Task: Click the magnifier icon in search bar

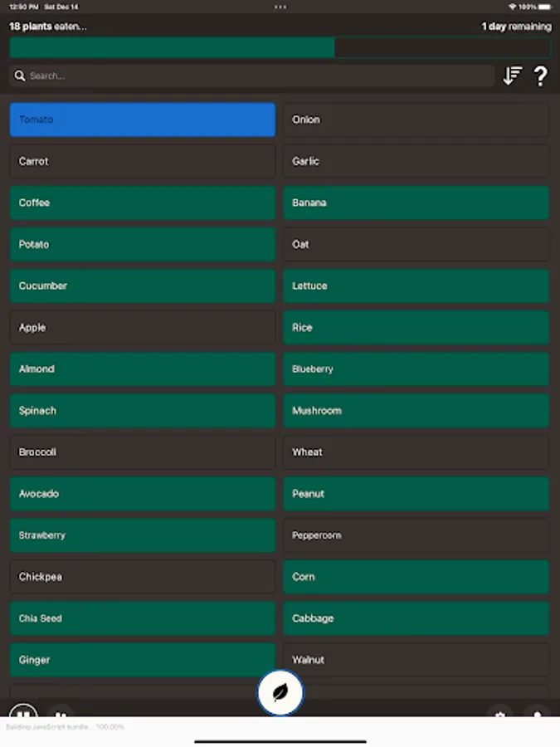Action: click(x=20, y=76)
